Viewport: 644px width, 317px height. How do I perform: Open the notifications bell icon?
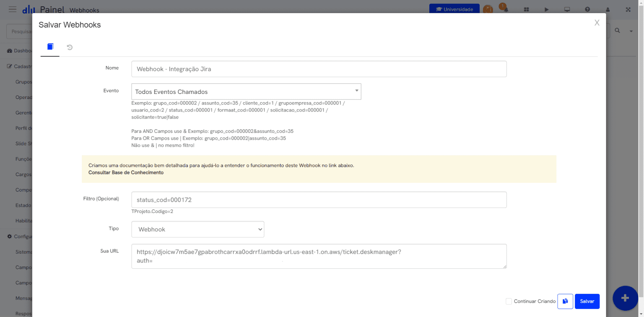point(505,9)
